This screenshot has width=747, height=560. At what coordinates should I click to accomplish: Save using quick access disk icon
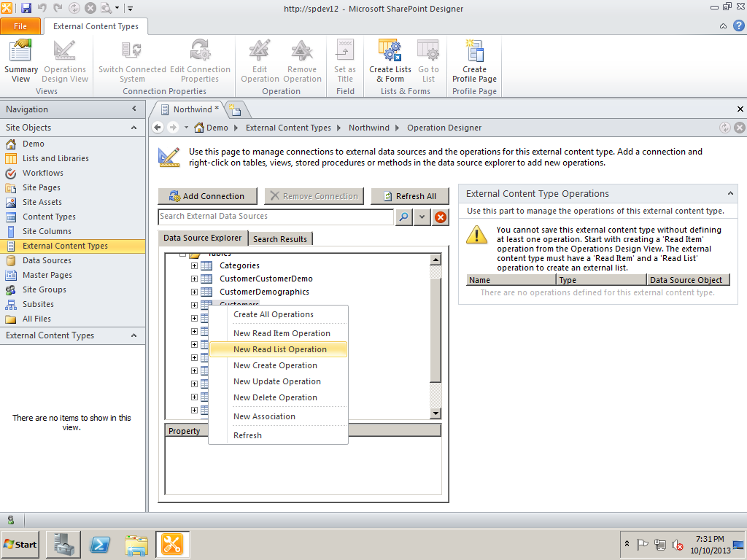26,8
